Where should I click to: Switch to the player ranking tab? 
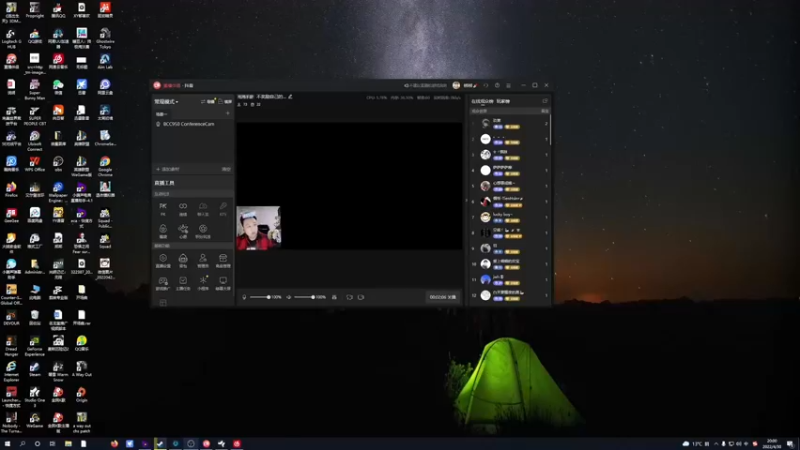[503, 101]
